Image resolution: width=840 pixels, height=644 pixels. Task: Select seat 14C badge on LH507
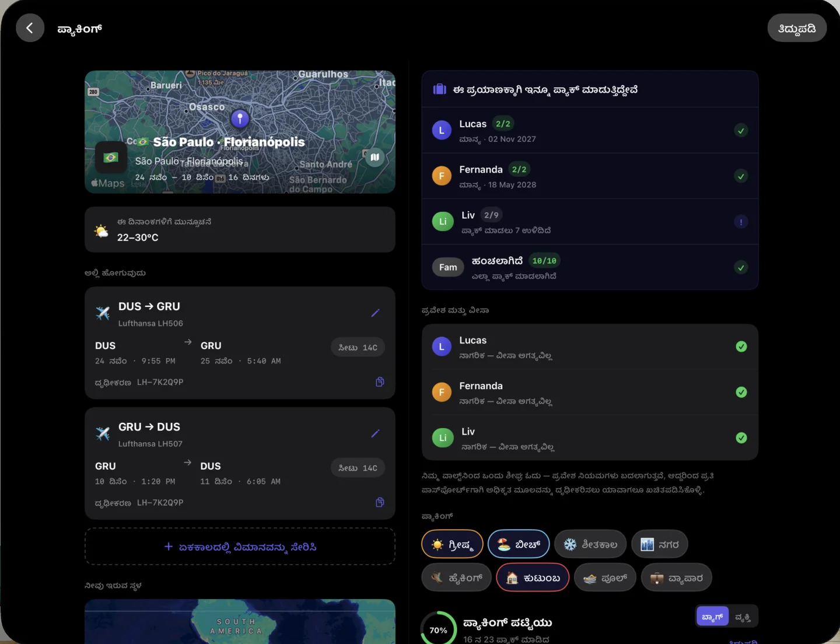358,468
